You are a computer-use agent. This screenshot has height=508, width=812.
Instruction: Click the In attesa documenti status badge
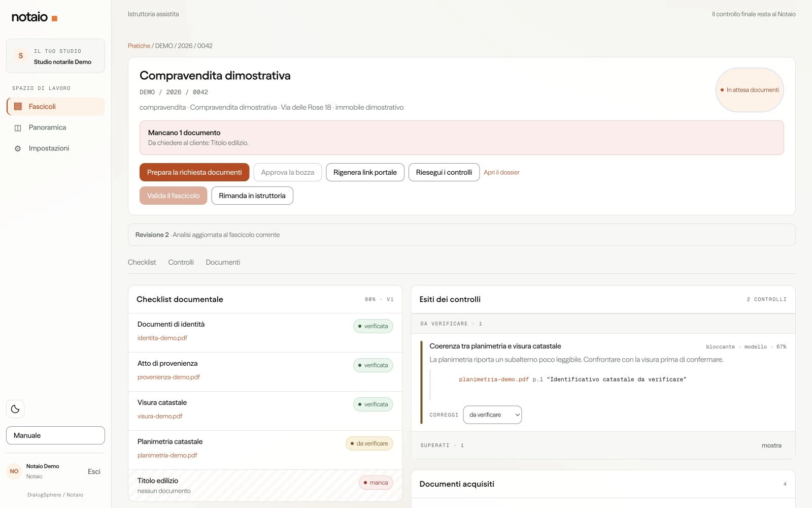750,90
